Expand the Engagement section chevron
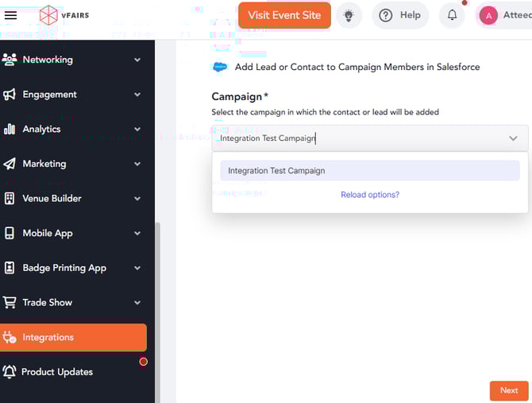The width and height of the screenshot is (532, 403). pyautogui.click(x=137, y=95)
